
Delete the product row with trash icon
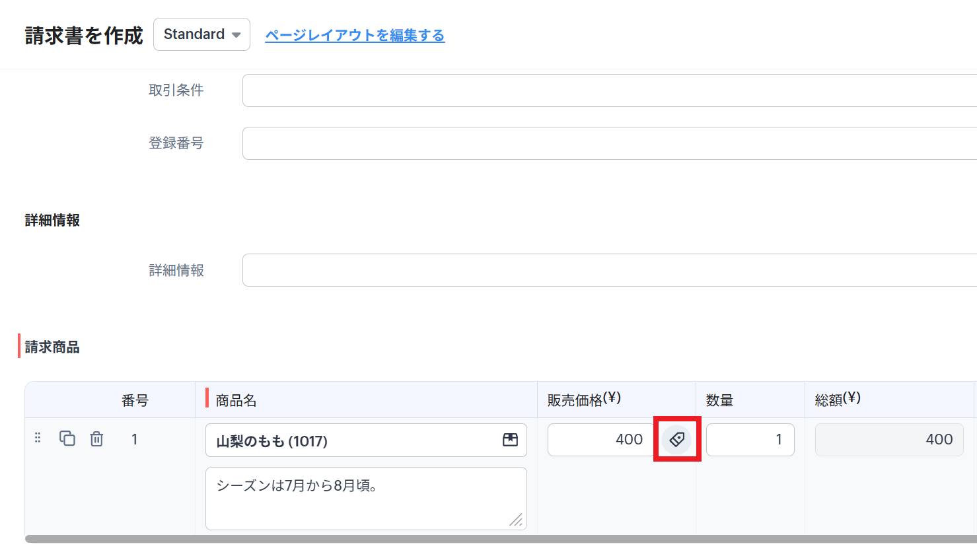point(96,438)
